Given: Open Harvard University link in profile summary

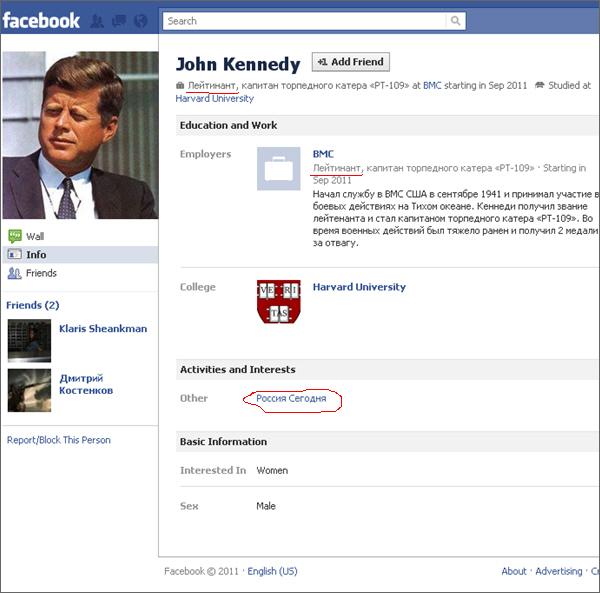Looking at the screenshot, I should 214,99.
